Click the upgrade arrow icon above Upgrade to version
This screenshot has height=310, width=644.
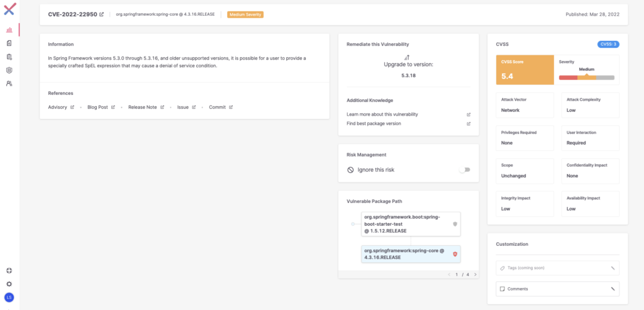408,58
